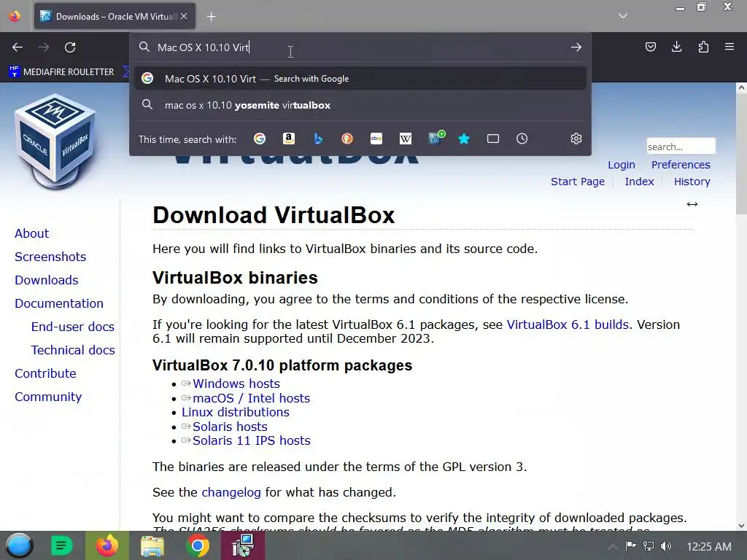Open End-user docs in the sidebar

pos(72,327)
